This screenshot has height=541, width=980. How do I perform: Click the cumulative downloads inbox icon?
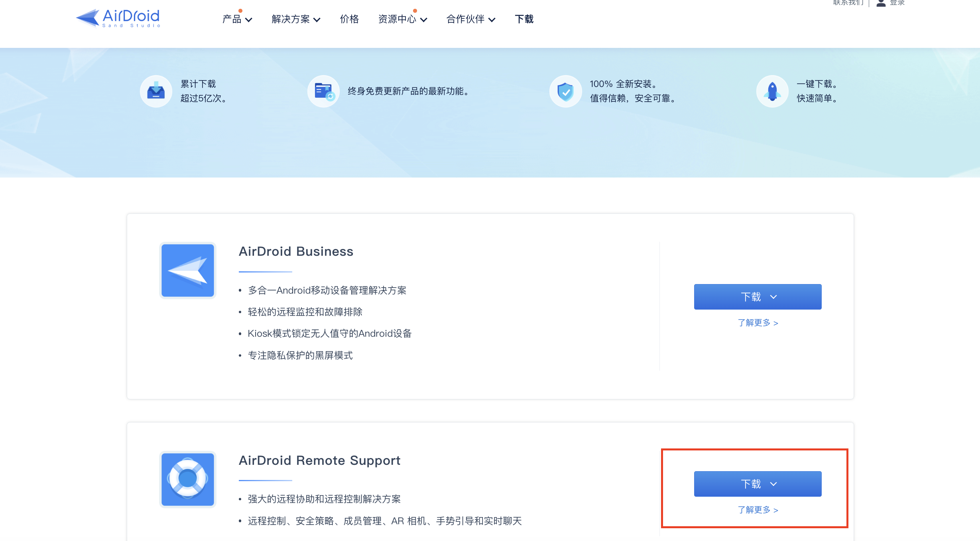tap(156, 91)
